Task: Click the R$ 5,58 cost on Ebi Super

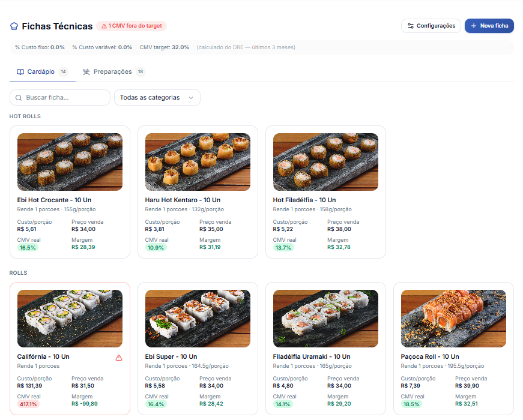Action: click(155, 386)
